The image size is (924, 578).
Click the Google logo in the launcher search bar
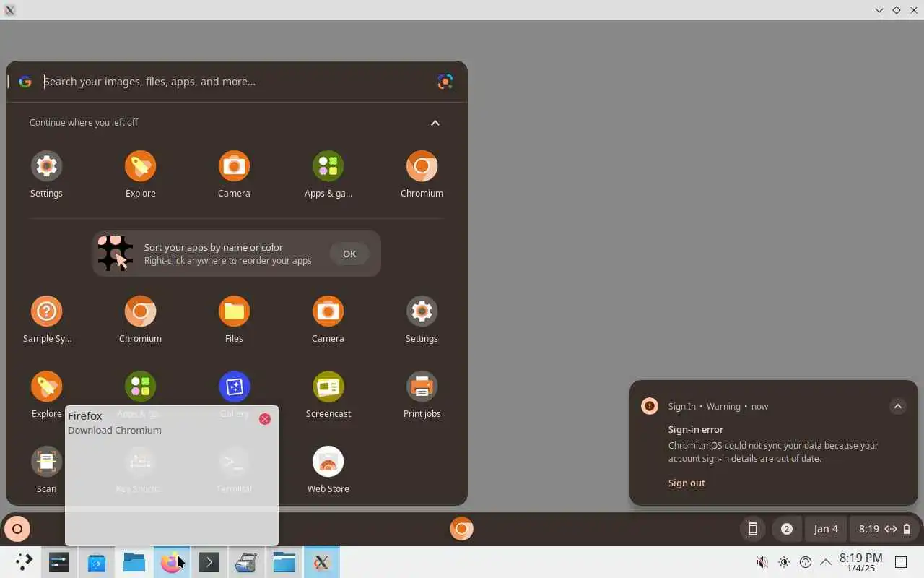pos(25,82)
